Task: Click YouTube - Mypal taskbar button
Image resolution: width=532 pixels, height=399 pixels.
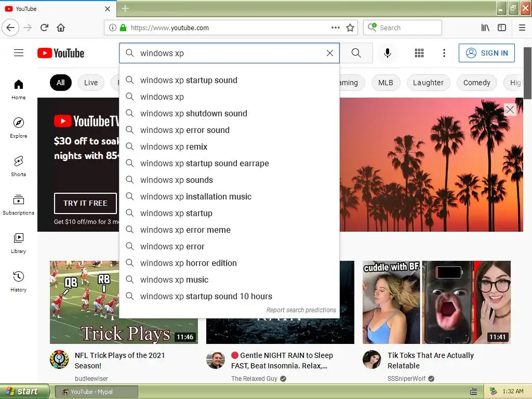Action: point(97,392)
